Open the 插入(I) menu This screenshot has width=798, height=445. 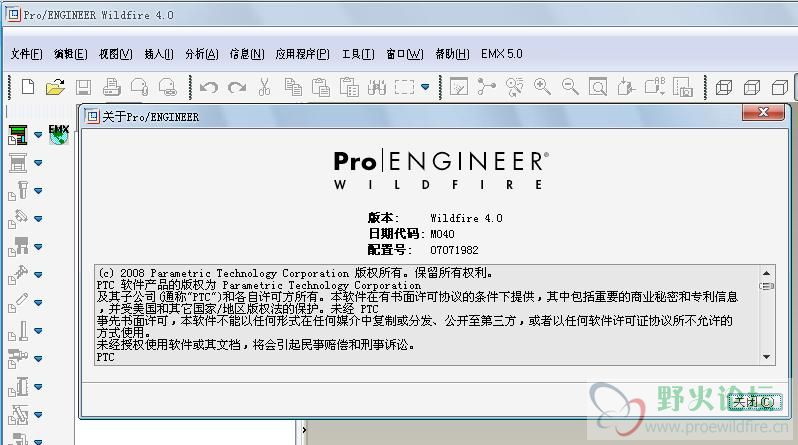point(159,54)
